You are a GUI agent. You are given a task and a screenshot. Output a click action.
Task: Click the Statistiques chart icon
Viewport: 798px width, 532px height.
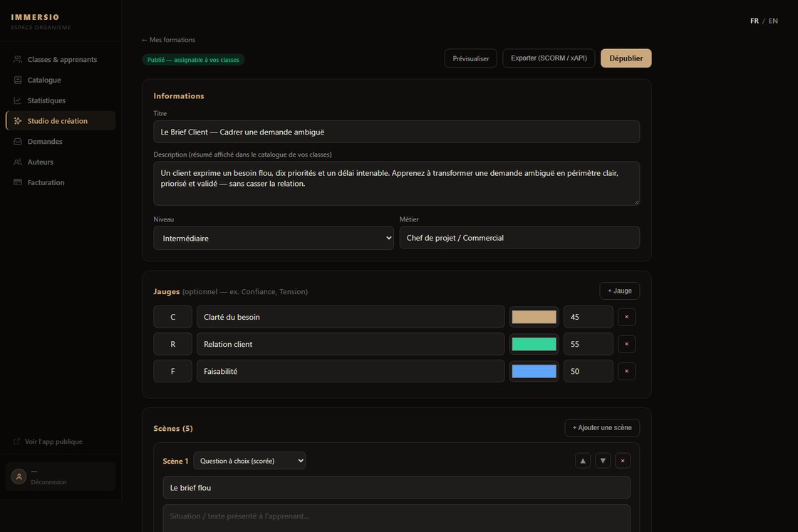point(18,100)
